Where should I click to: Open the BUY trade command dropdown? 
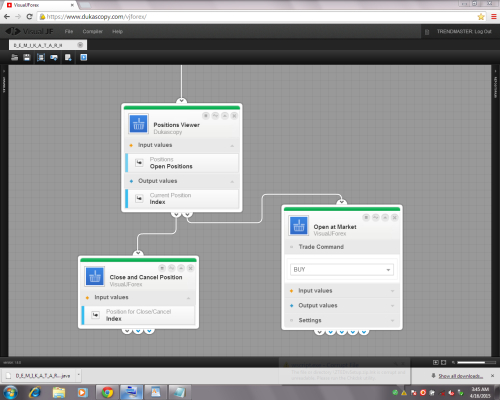coord(342,269)
